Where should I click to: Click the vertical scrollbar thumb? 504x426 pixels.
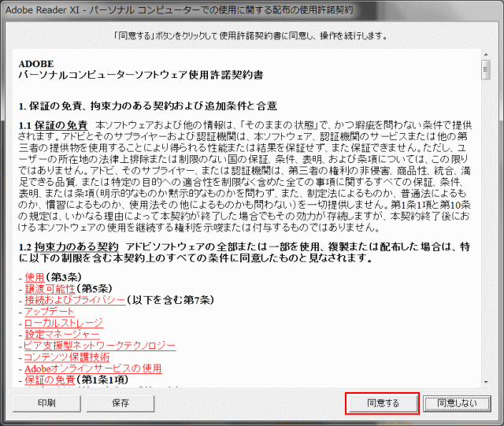486,70
